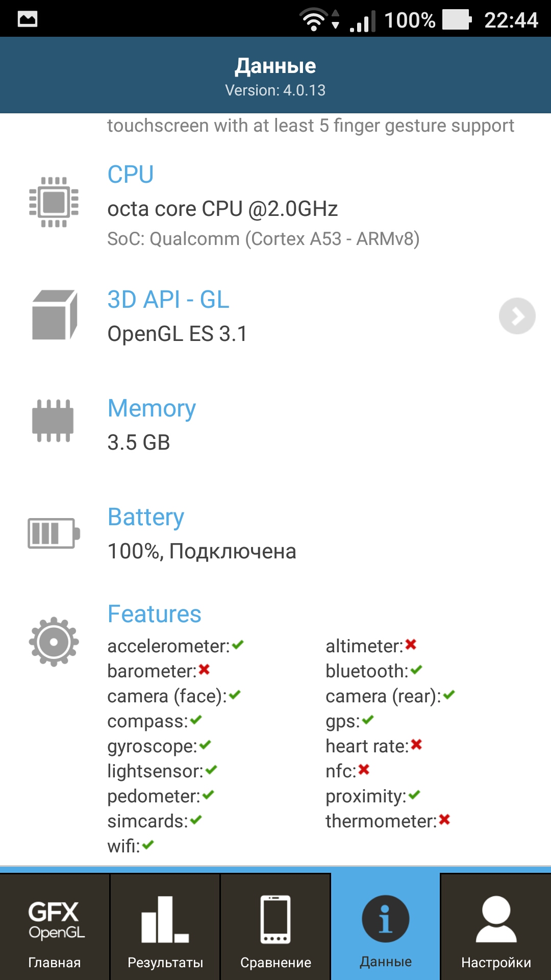Screen dimensions: 551x980
Task: Open the GFX OpenGL Главная tab
Action: pos(55,927)
